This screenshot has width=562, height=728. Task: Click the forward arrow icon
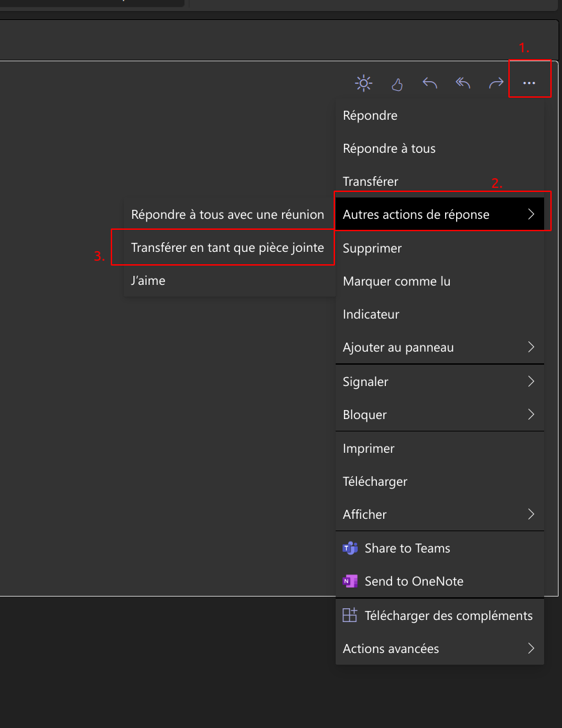point(496,83)
